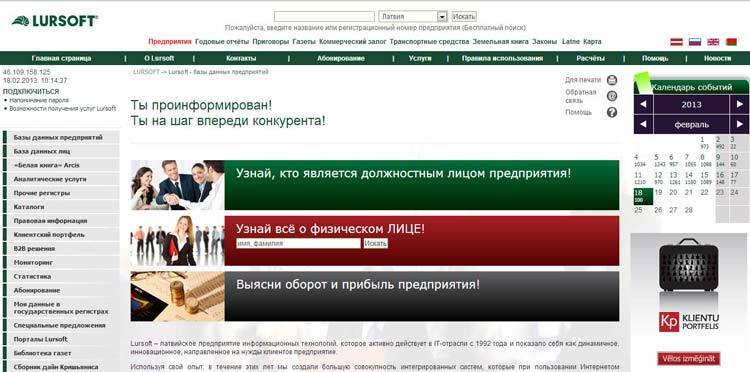Open the Карта tab

coord(592,42)
